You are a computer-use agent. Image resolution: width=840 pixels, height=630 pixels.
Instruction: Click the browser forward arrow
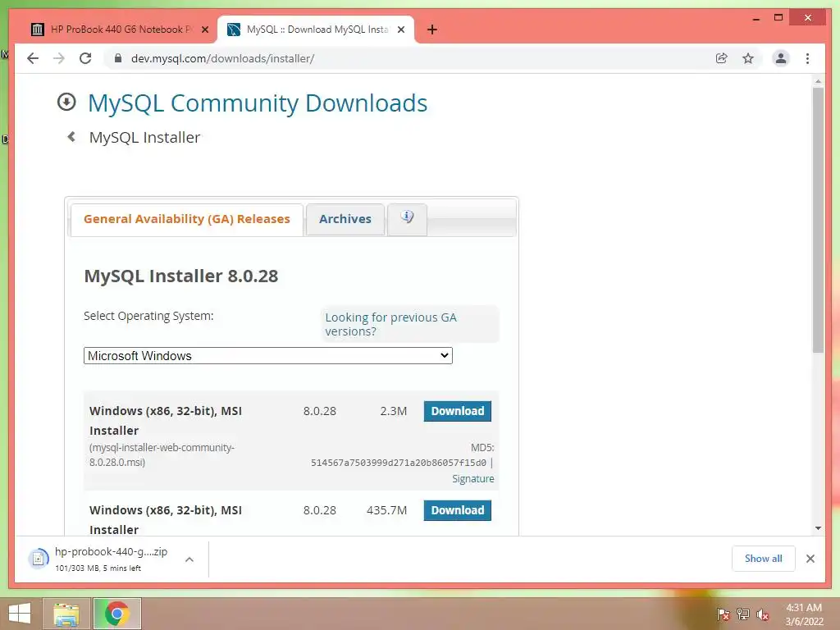pos(59,58)
